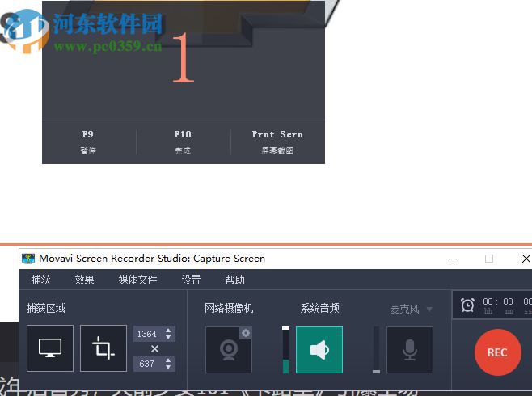Open webcam settings gear icon
Screen dimensions: 532x396
click(x=246, y=333)
